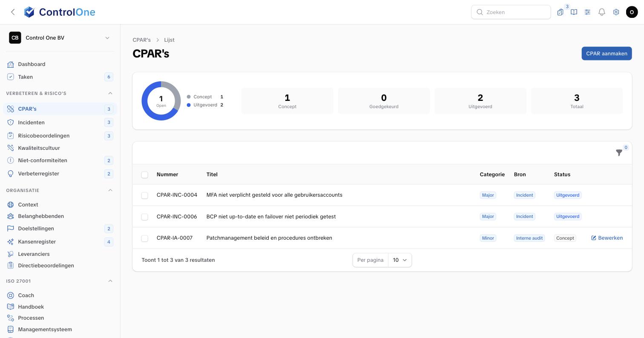Open the user avatar menu labeled O
The height and width of the screenshot is (338, 644).
point(632,12)
